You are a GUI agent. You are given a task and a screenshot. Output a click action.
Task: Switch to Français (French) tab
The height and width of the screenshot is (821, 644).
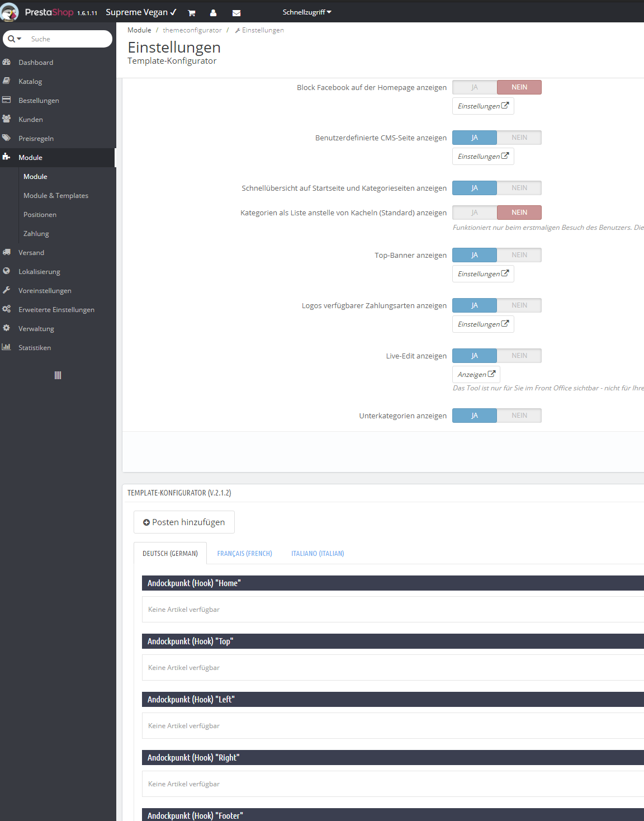(x=244, y=553)
